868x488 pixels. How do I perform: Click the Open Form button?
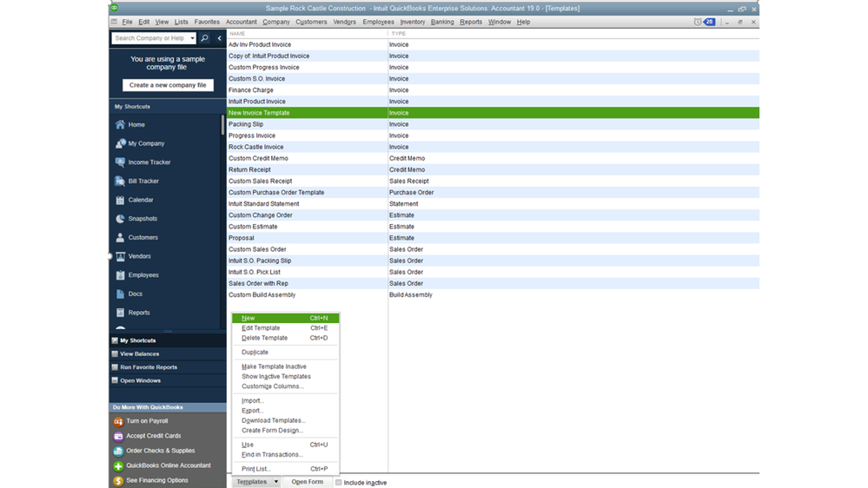point(308,482)
